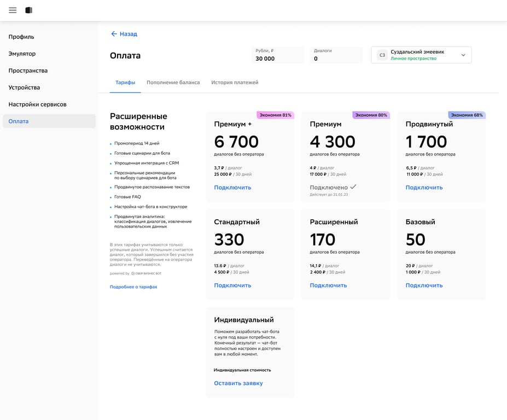Screen dimensions: 507x420
Task: Click Подключить on the Базовый plan
Action: click(x=424, y=285)
